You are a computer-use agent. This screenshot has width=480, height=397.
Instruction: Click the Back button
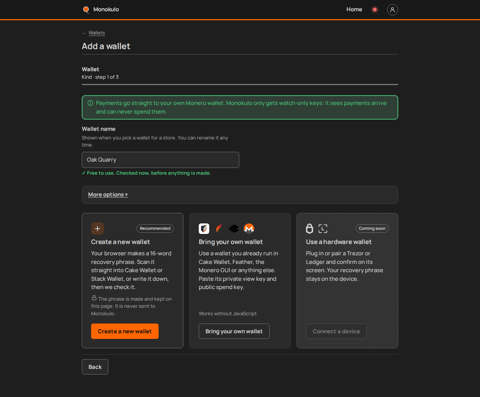[x=95, y=367]
